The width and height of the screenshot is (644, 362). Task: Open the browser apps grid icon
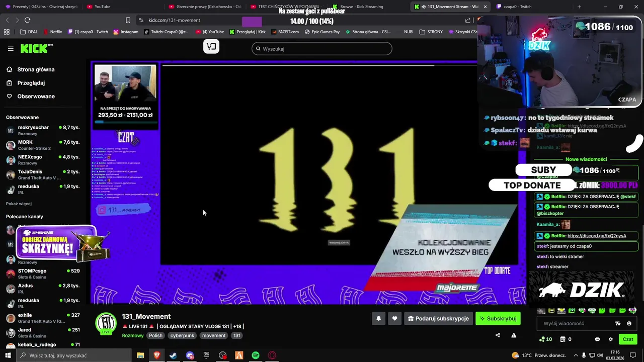click(x=7, y=32)
